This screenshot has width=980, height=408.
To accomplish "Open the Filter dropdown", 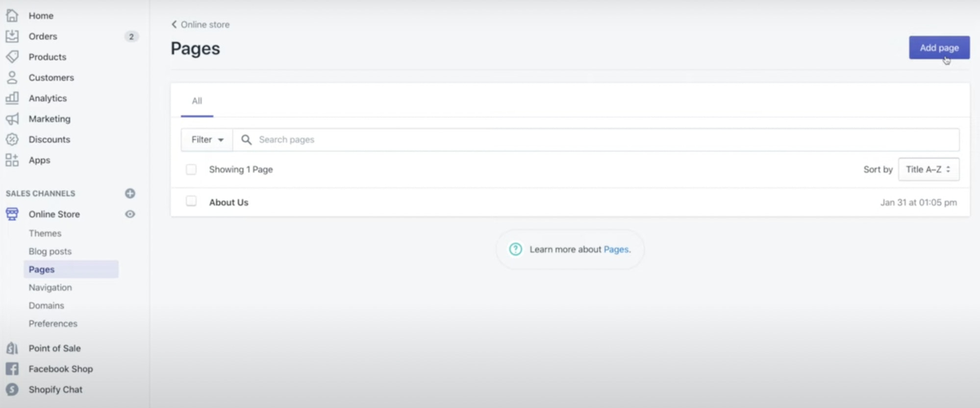I will [207, 140].
